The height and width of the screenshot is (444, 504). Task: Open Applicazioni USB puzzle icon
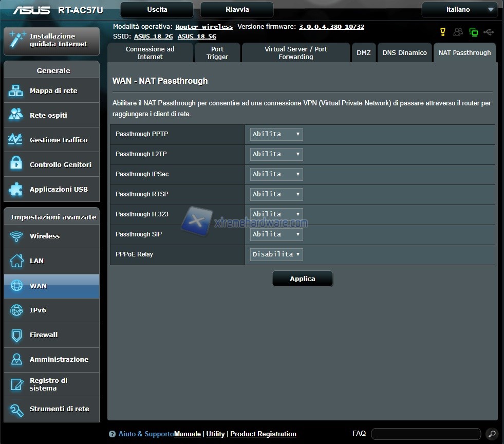tap(16, 189)
